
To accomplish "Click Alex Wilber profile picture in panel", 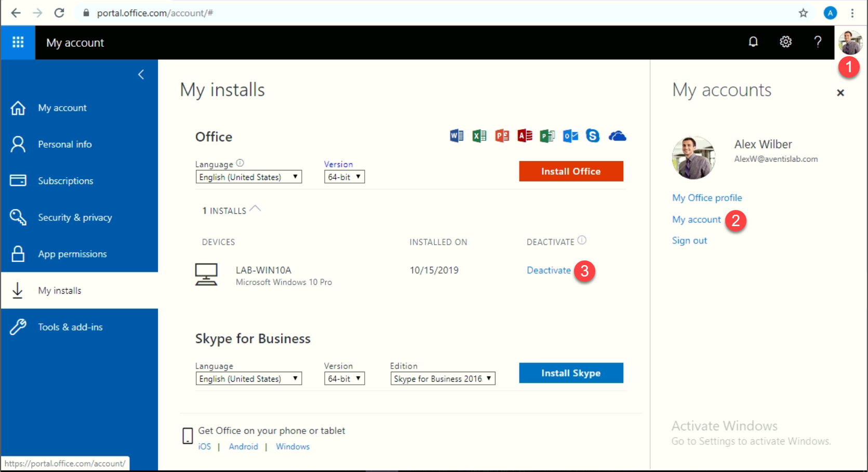I will pyautogui.click(x=693, y=158).
